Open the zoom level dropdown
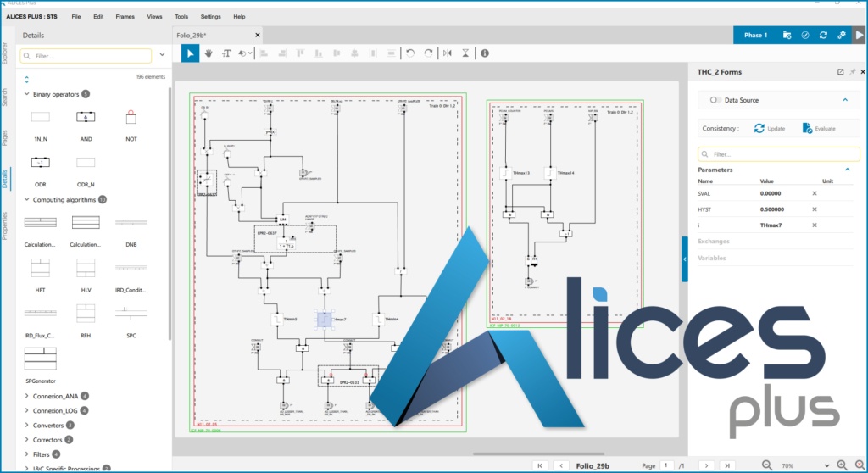 [826, 466]
